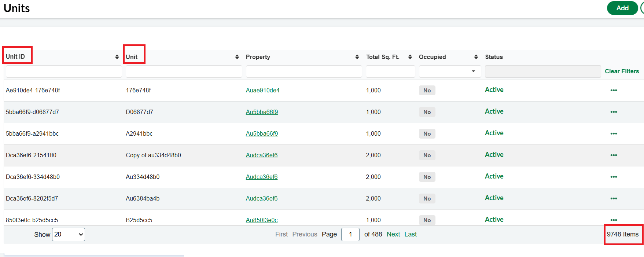This screenshot has height=257, width=644.
Task: Focus the Unit ID filter field
Action: point(64,71)
